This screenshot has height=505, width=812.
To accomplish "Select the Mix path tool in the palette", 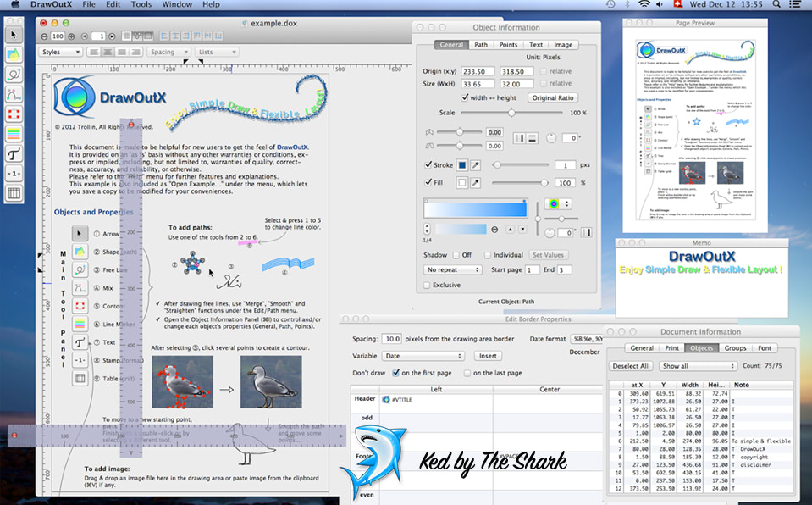I will 14,94.
